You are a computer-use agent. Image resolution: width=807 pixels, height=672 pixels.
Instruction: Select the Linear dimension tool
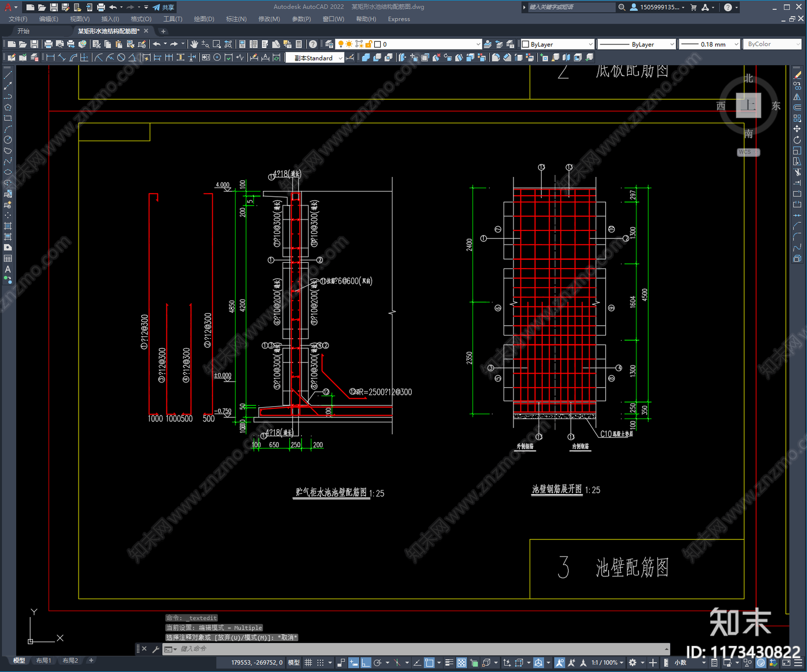tap(50, 57)
